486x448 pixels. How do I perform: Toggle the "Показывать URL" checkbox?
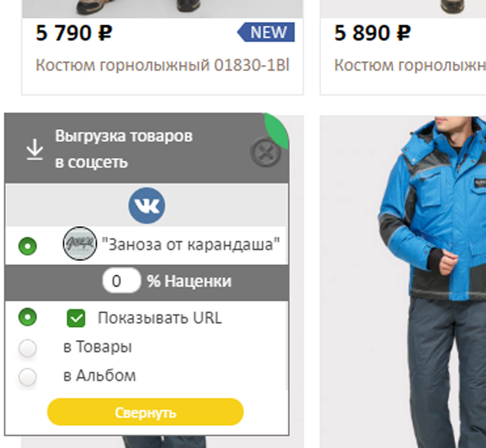click(76, 318)
